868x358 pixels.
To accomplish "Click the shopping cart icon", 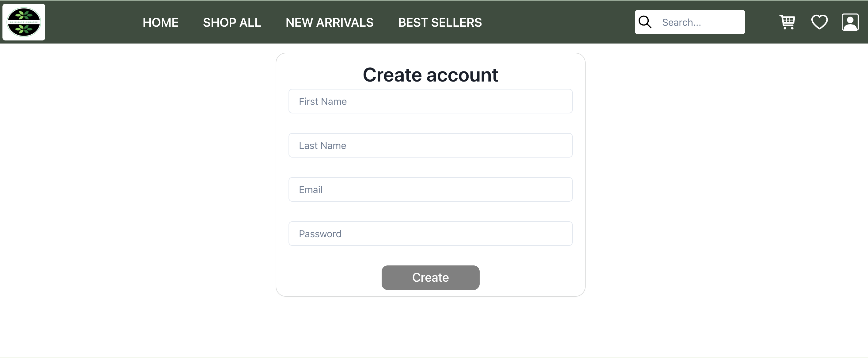I will coord(787,22).
